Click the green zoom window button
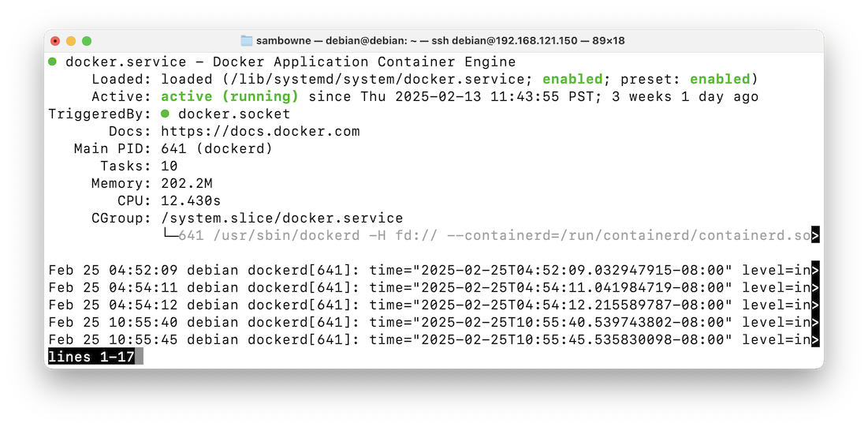This screenshot has width=868, height=427. tap(87, 41)
